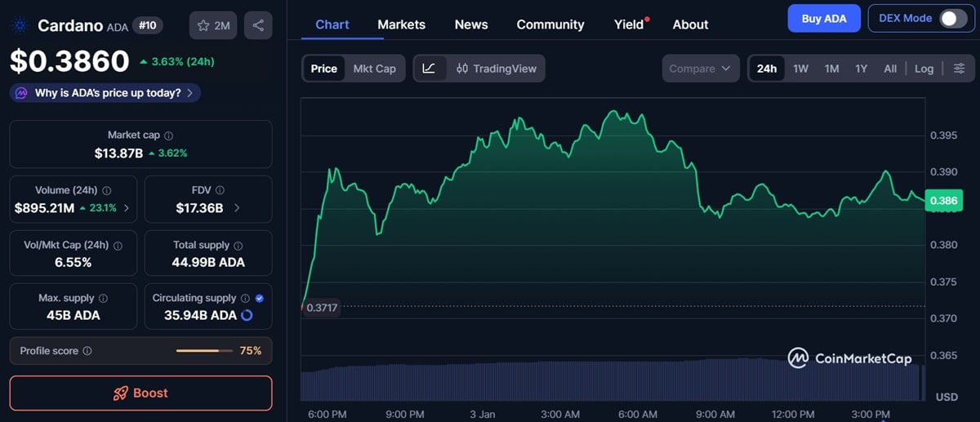Image resolution: width=980 pixels, height=422 pixels.
Task: Set chart range to All
Action: pyautogui.click(x=890, y=69)
